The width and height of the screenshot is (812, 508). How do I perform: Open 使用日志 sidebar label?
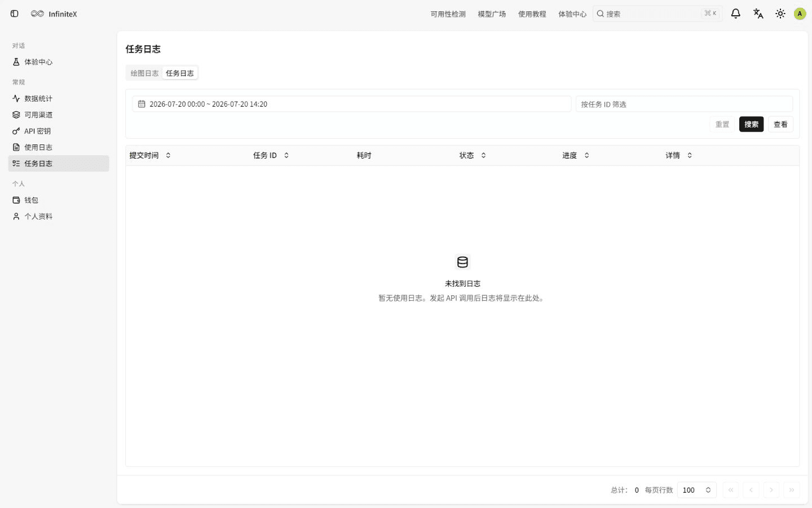click(38, 147)
